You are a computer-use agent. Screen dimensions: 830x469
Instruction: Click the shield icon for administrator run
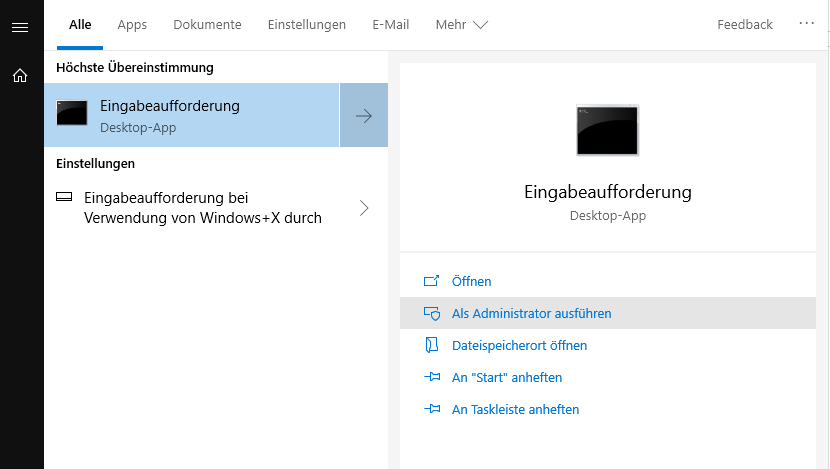432,313
